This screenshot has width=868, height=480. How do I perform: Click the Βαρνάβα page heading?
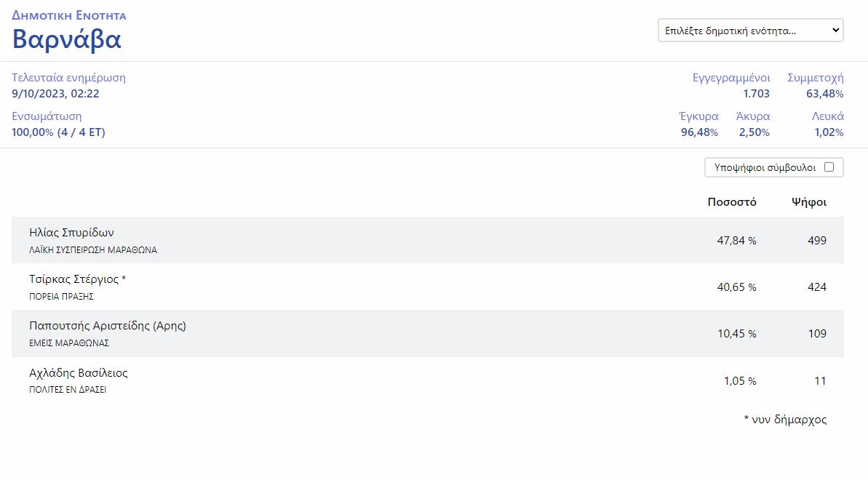(66, 39)
